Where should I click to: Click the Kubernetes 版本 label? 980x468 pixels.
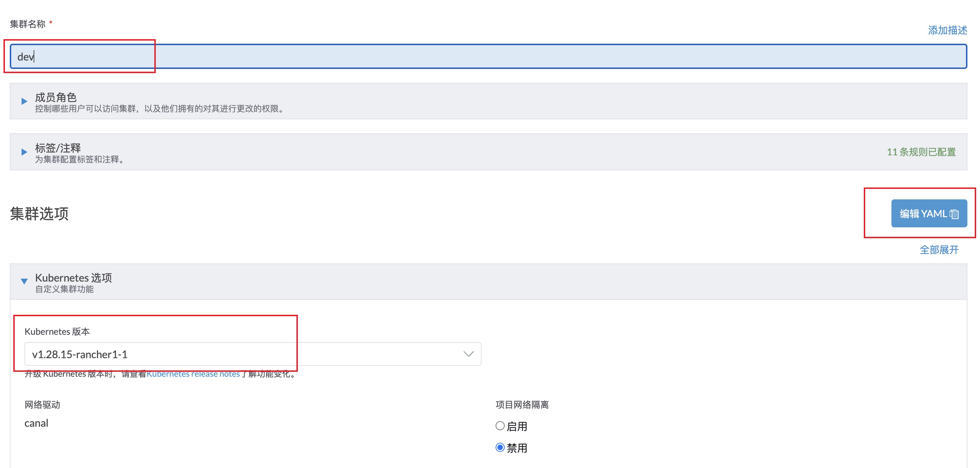[57, 332]
